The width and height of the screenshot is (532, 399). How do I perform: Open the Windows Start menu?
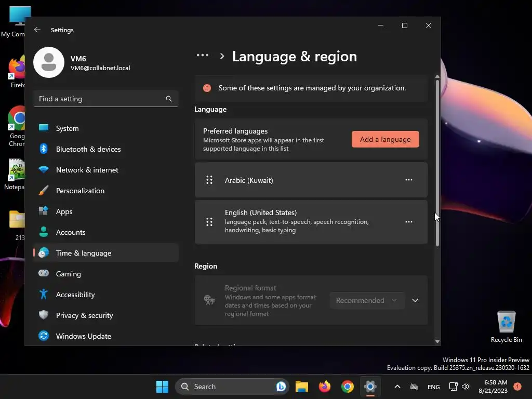pyautogui.click(x=162, y=387)
